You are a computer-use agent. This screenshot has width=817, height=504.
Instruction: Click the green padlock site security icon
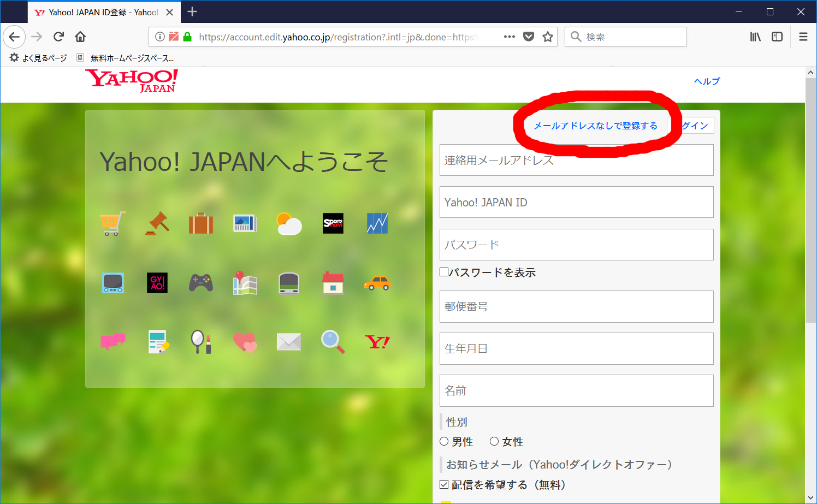[x=187, y=37]
